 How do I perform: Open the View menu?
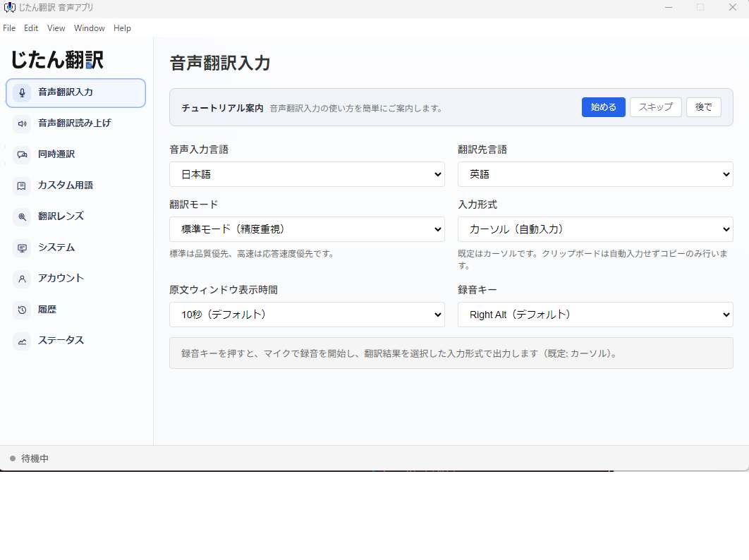click(56, 28)
